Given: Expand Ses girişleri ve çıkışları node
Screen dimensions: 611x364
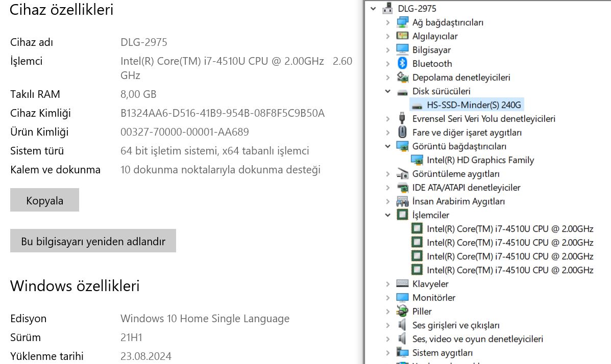Looking at the screenshot, I should (388, 325).
